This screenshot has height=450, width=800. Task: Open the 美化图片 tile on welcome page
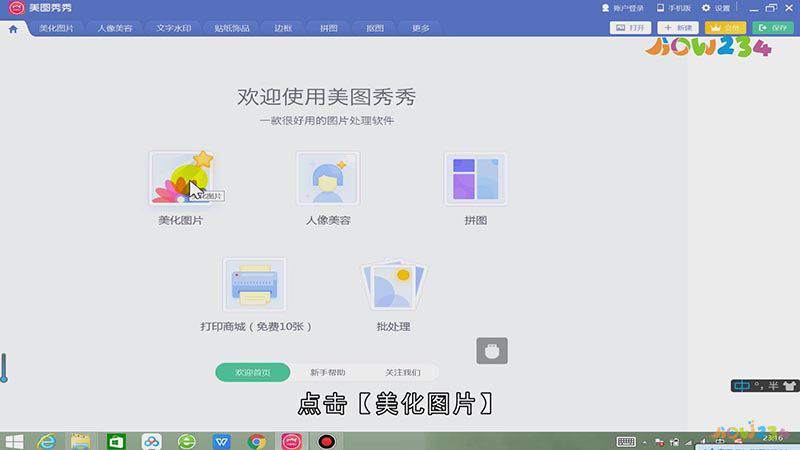(181, 178)
